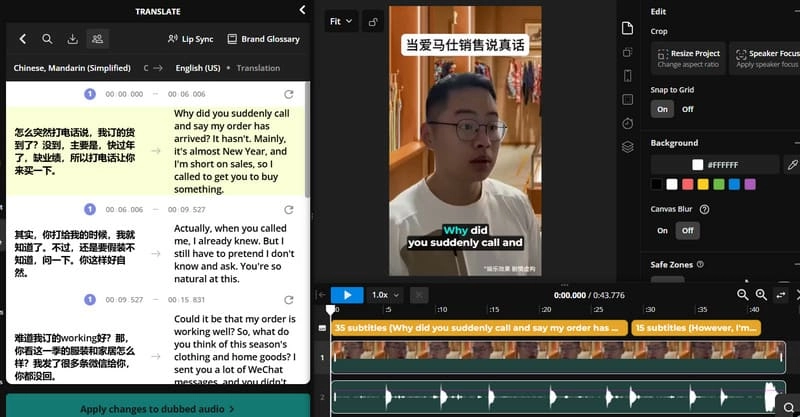Open the layers icon in right sidebar
Image resolution: width=800 pixels, height=417 pixels.
tap(628, 147)
